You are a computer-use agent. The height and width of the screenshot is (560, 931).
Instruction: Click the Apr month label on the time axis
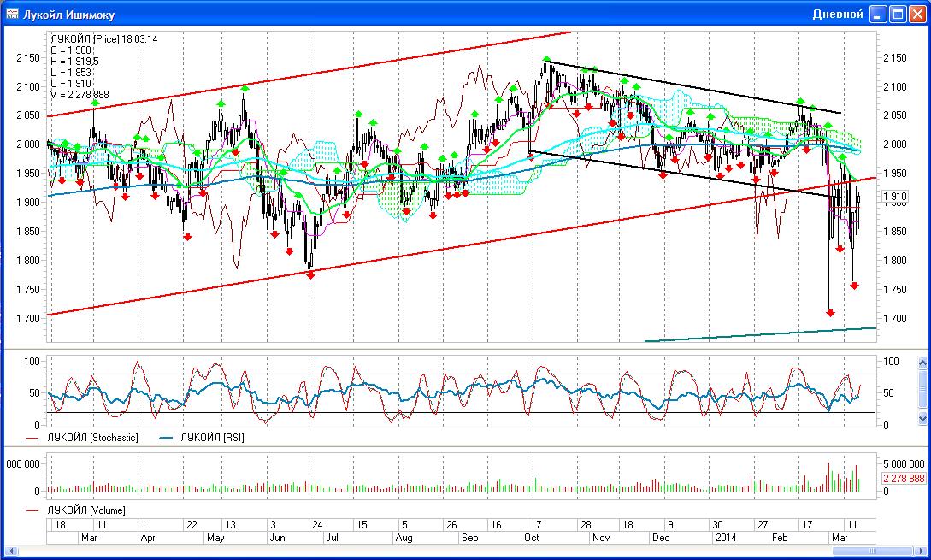pos(147,538)
